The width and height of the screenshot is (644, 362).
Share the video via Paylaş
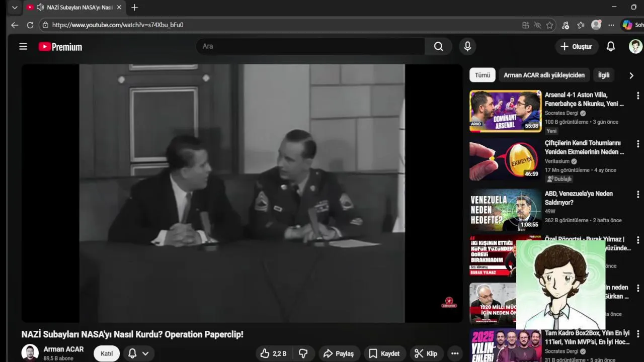(x=339, y=353)
